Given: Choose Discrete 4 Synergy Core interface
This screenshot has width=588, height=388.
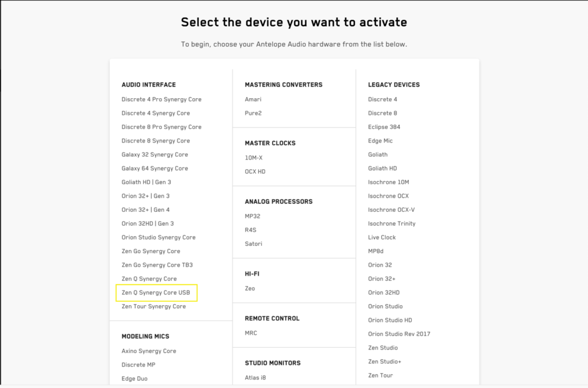Looking at the screenshot, I should pos(156,113).
